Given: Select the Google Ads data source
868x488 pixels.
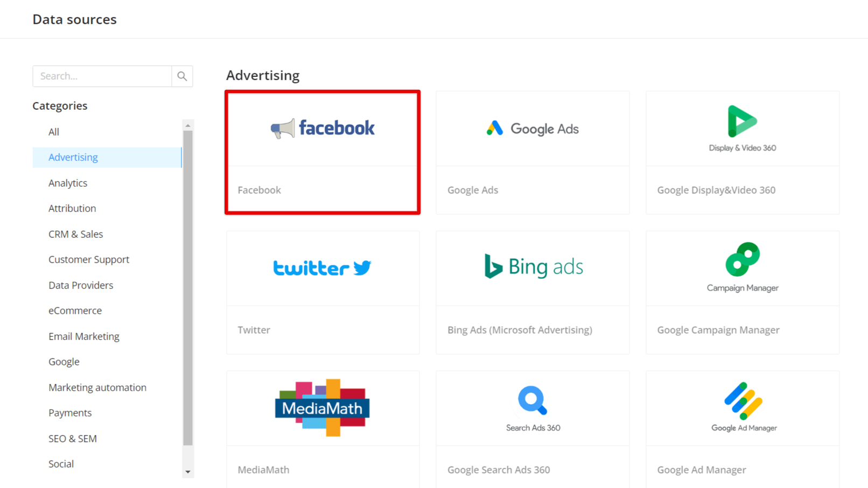Looking at the screenshot, I should (532, 152).
